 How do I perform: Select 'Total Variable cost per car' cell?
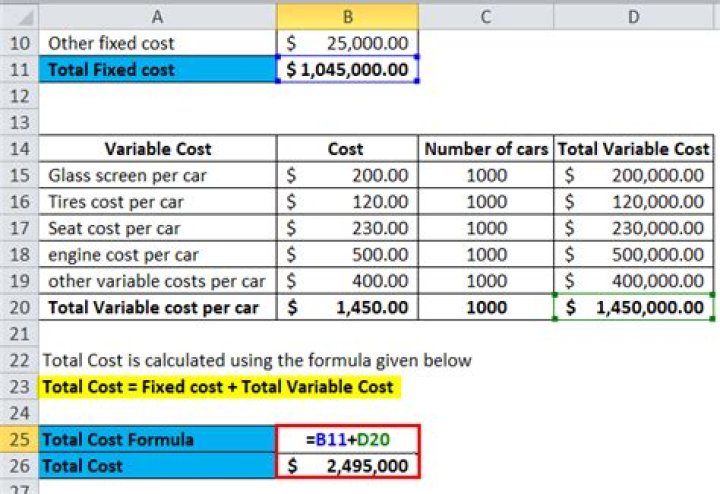pyautogui.click(x=158, y=307)
